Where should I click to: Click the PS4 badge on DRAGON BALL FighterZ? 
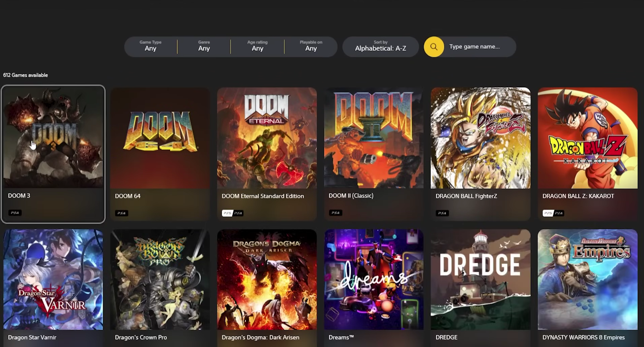(x=442, y=213)
